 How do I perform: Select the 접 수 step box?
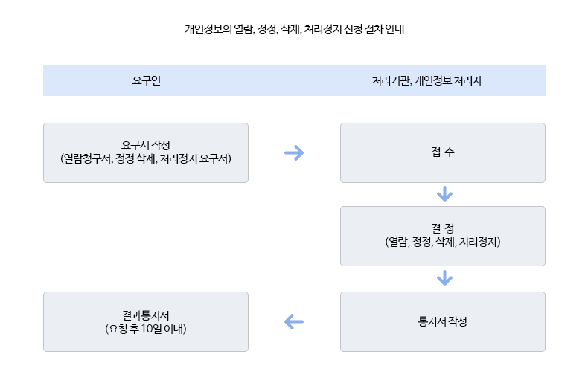[443, 153]
